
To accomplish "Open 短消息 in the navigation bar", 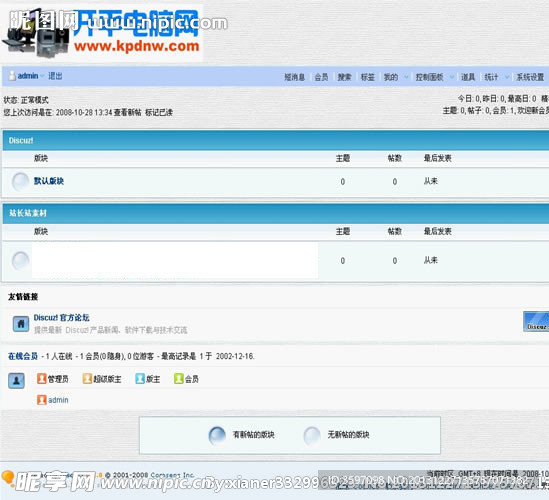I will [294, 77].
